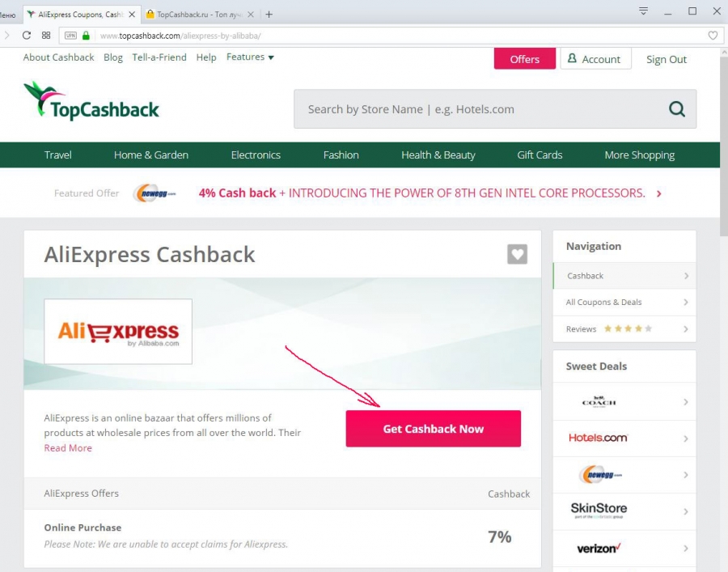Click the green padlock security icon
The image size is (728, 572).
point(86,36)
